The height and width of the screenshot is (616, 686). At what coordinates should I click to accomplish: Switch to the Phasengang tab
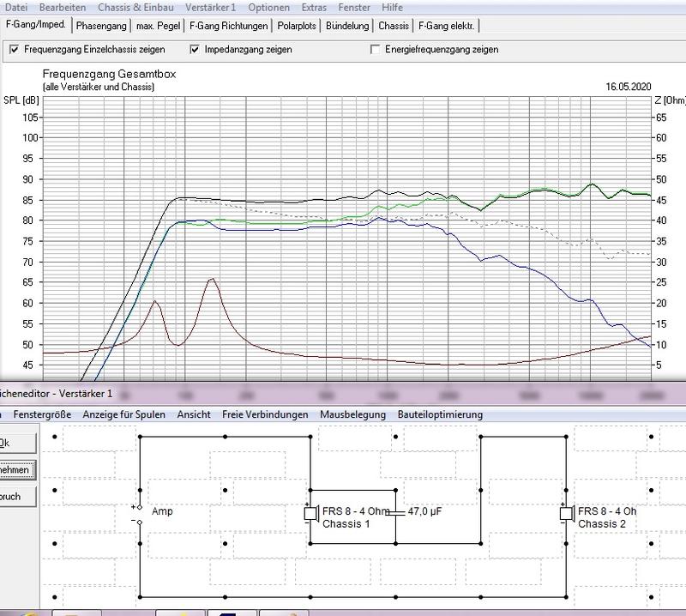point(101,26)
